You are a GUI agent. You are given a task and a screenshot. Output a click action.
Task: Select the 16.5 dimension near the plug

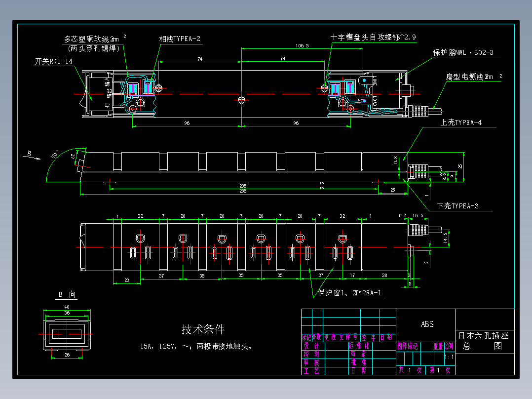point(418,216)
